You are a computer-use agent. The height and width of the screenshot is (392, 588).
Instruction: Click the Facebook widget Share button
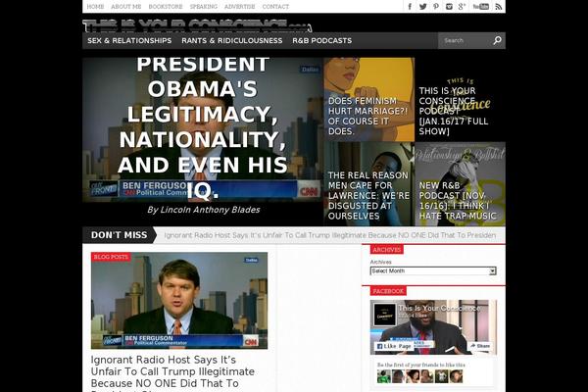click(480, 346)
